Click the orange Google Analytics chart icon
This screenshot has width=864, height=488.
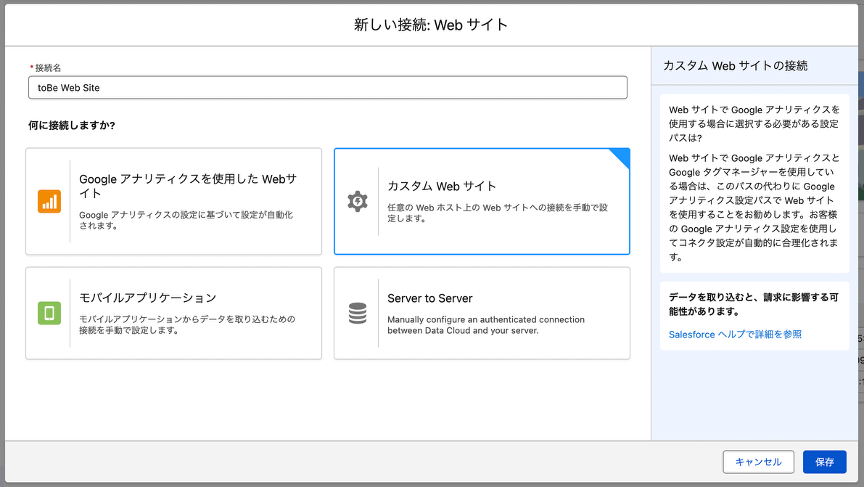click(49, 201)
